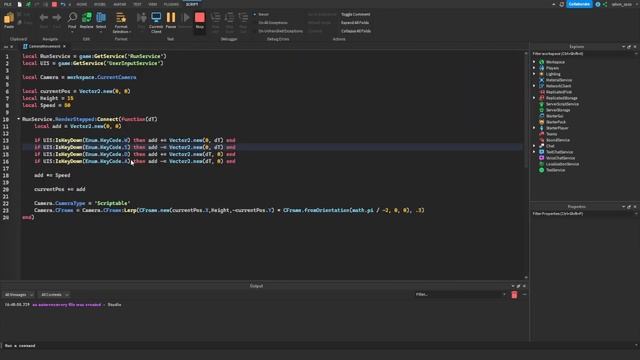Screen dimensions: 640x360
Task: Clear output with red trash icon
Action: pos(514,294)
